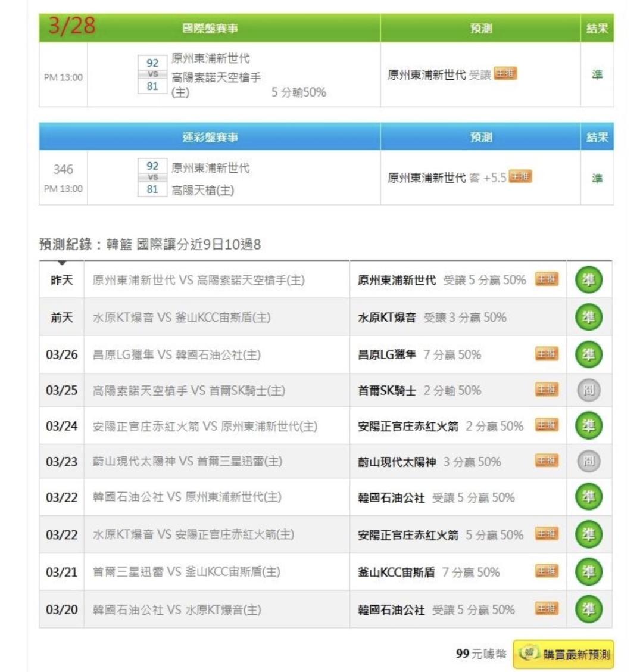
Task: Click 原州東浦新世代 受讓 prediction in international table
Action: tap(439, 75)
